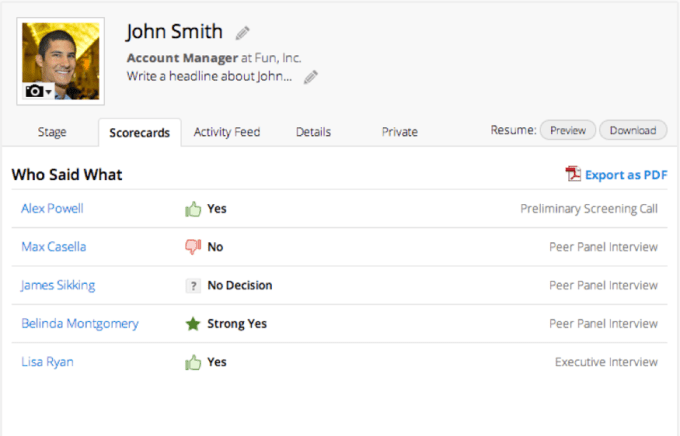
Task: Click the PDF icon next to Export
Action: click(x=574, y=175)
